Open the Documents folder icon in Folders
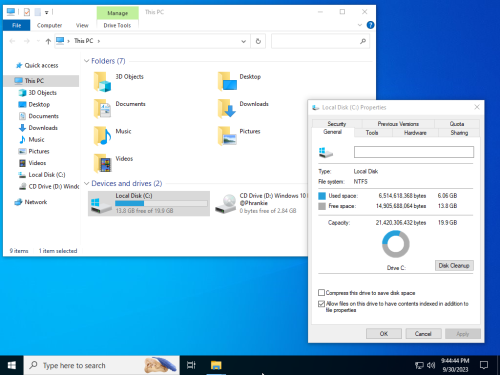This screenshot has width=500, height=375. click(x=102, y=109)
